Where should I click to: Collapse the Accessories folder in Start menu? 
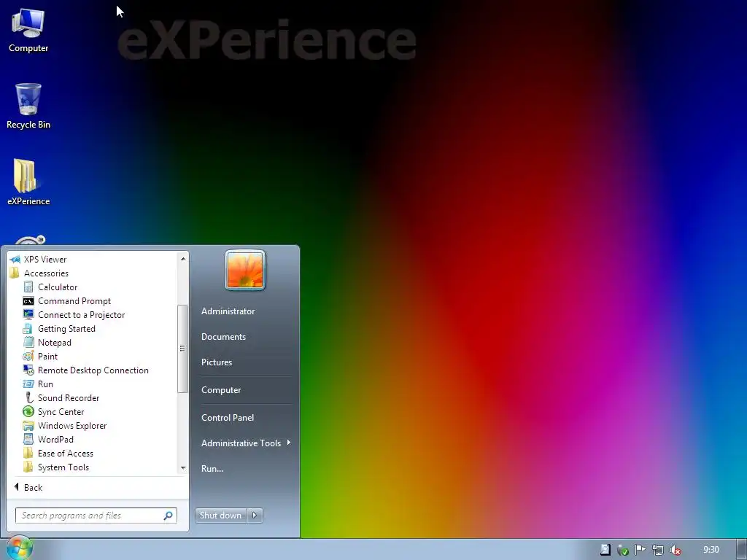click(46, 273)
